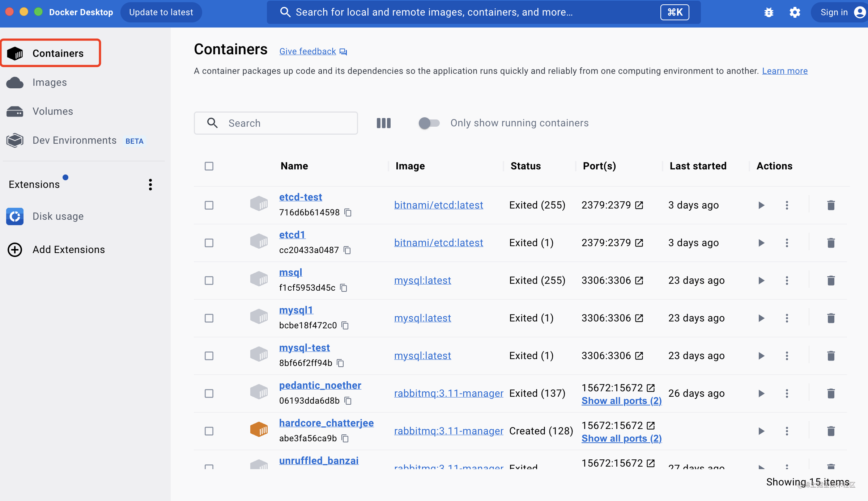Click the Update to latest button
The width and height of the screenshot is (868, 501).
(161, 12)
